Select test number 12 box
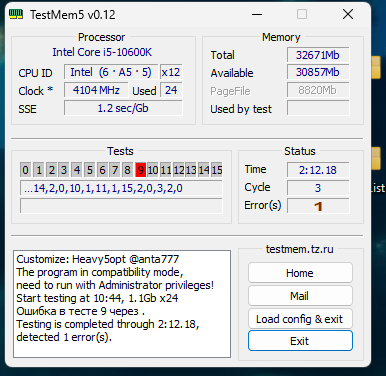 pyautogui.click(x=179, y=170)
